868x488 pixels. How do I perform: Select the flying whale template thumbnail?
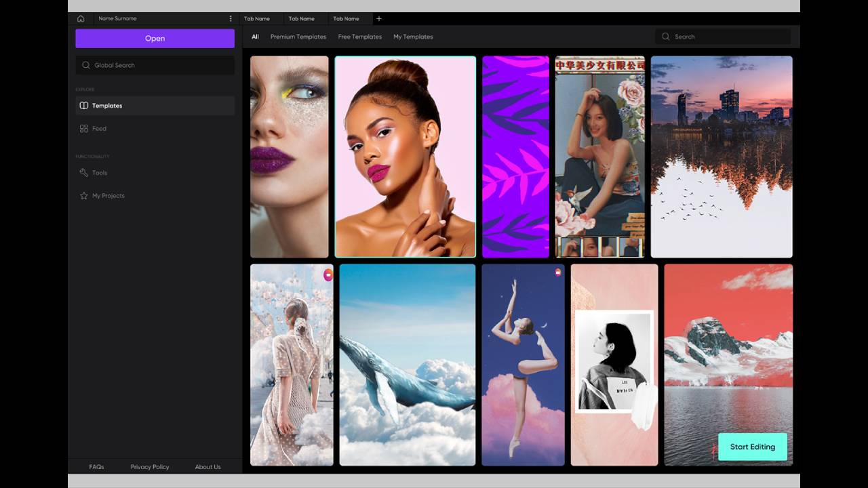tap(407, 365)
